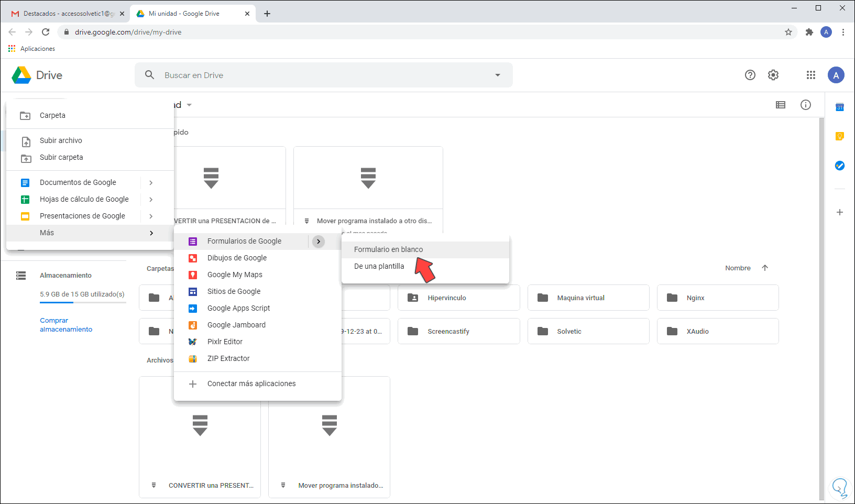Reverse sort direction arrow next to Nombre
The image size is (855, 504).
765,268
